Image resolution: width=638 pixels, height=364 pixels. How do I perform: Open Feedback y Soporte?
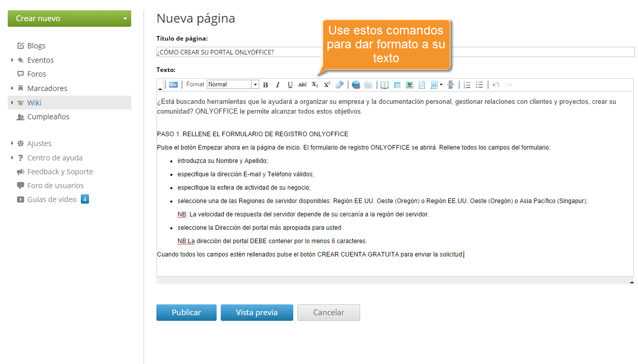(x=60, y=172)
